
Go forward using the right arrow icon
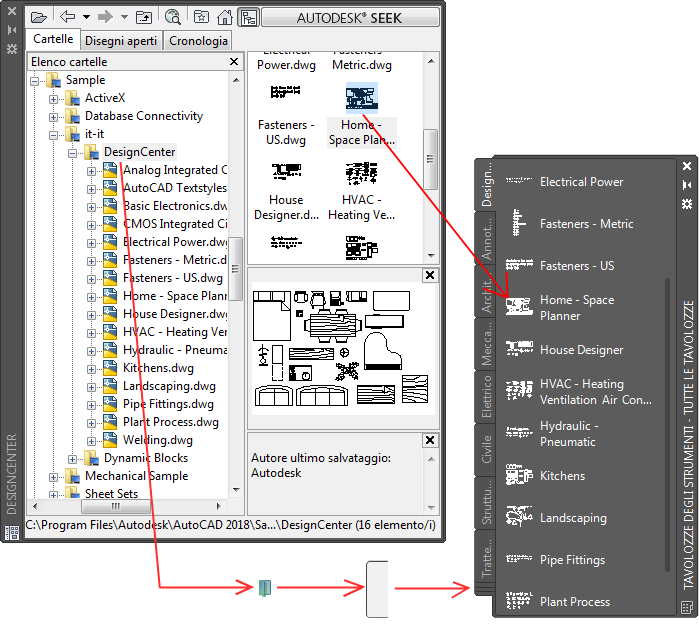[105, 17]
